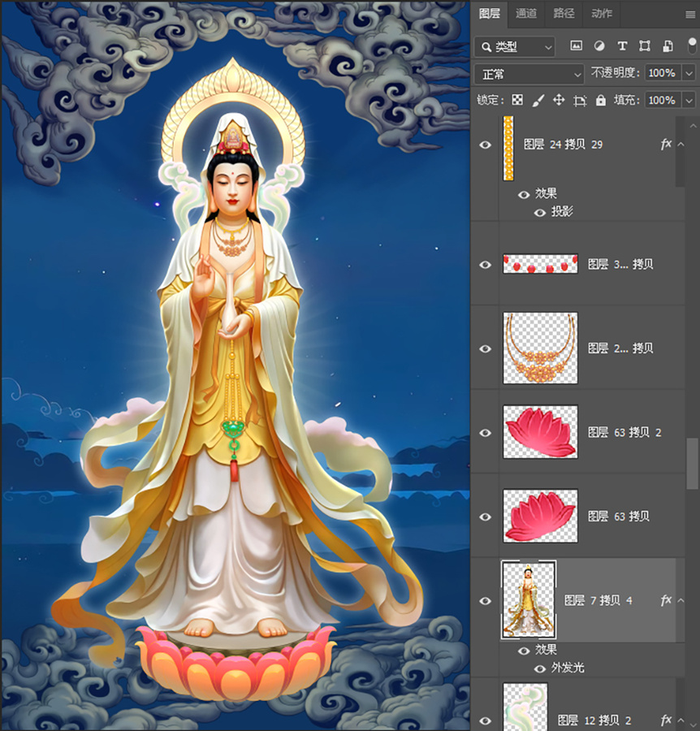Select layer name 图层 3... 拷贝
Screen dimensions: 700x731
(620, 264)
